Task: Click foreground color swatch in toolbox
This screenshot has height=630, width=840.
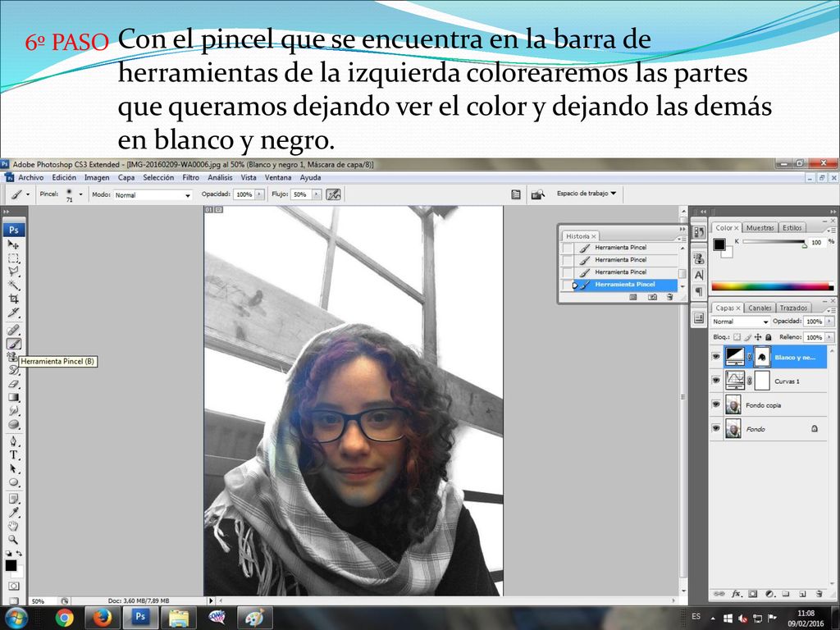Action: (11, 565)
